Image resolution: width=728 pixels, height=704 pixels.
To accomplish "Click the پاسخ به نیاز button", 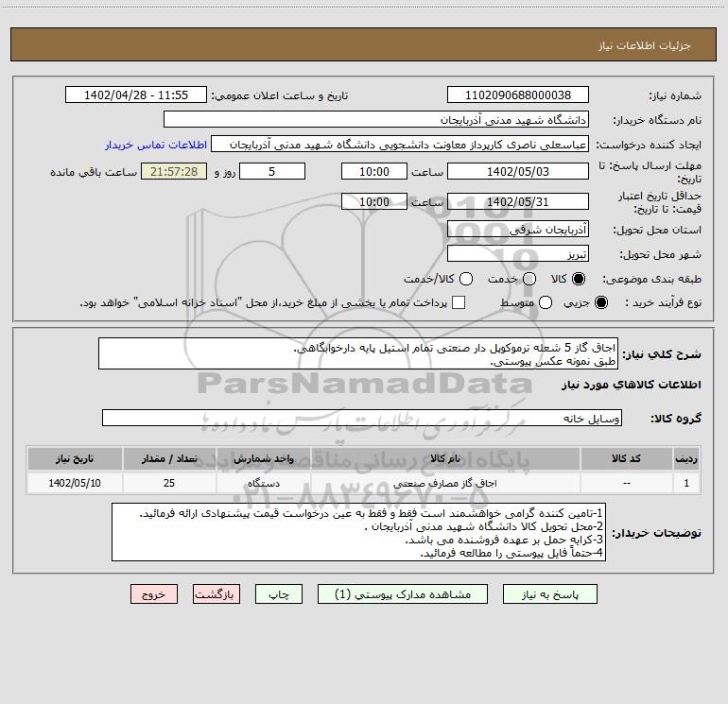I will (x=549, y=594).
